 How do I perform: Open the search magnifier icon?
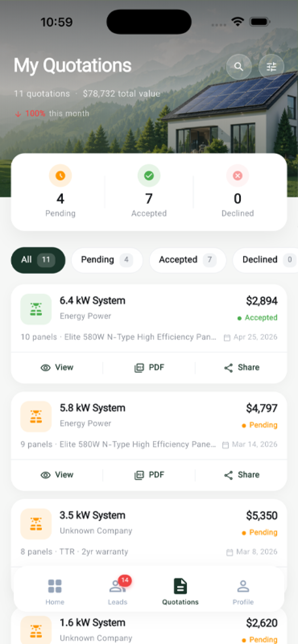(x=239, y=67)
